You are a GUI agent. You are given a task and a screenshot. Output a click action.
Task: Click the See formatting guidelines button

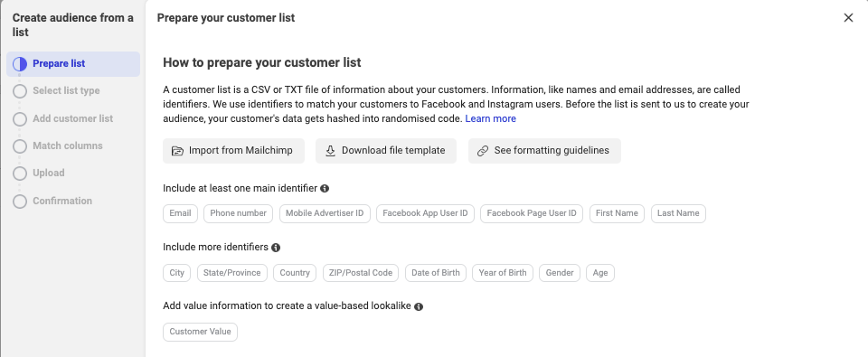coord(544,151)
